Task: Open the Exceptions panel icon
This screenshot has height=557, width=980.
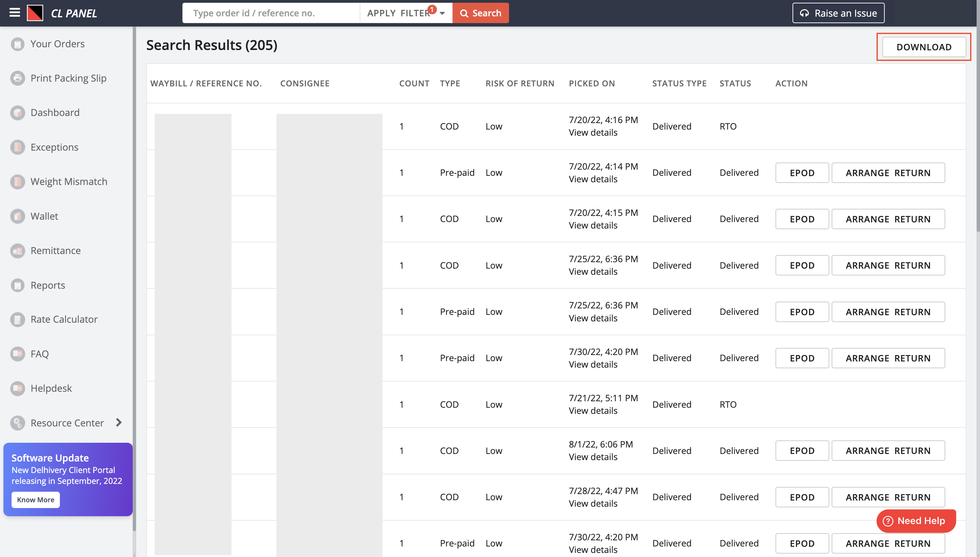Action: 18,147
